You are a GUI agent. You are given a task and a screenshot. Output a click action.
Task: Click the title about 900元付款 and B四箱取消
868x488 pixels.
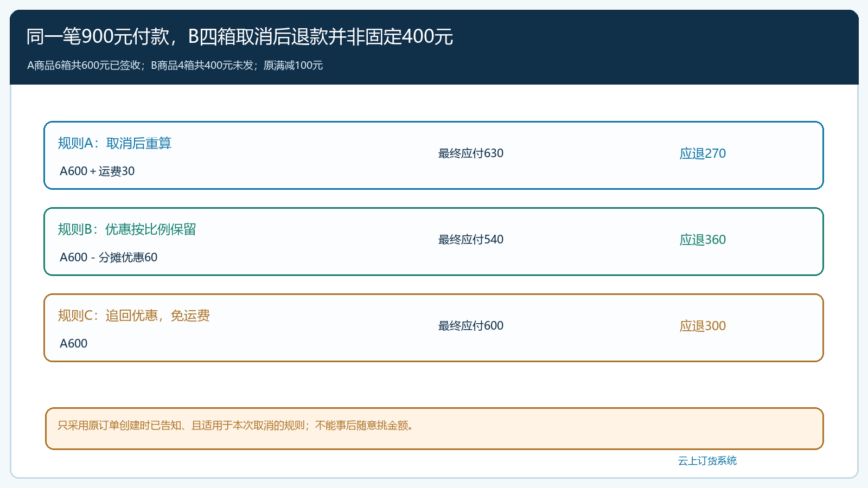tap(239, 36)
